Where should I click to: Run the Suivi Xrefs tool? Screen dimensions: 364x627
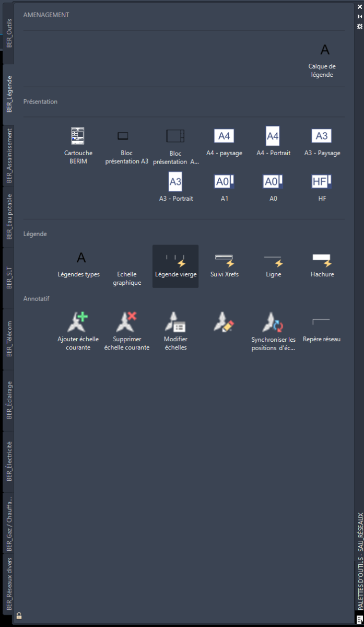pos(224,266)
